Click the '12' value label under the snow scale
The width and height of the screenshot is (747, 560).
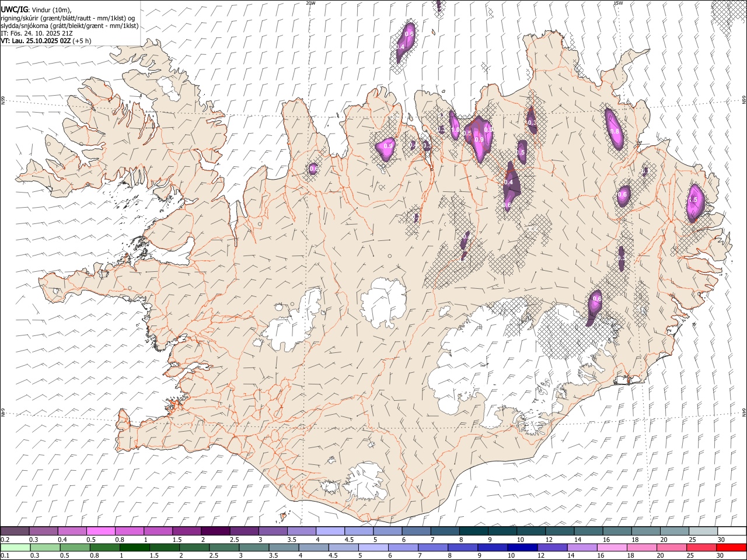[549, 540]
